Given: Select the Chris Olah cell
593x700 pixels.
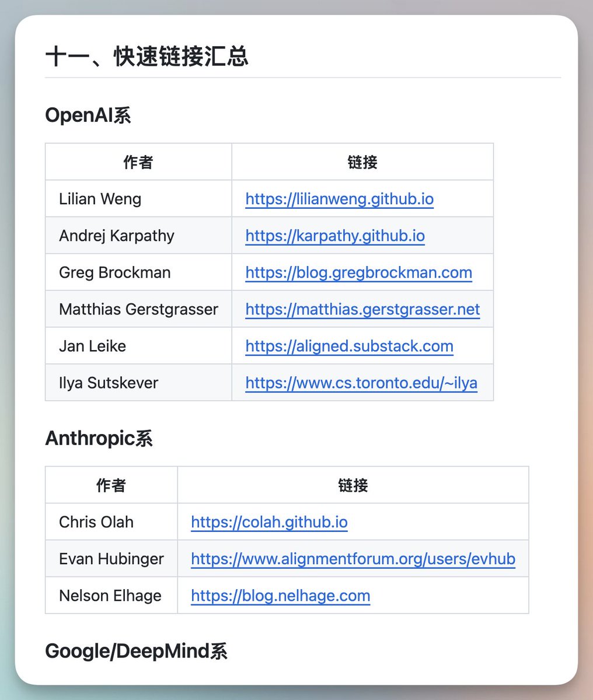Looking at the screenshot, I should 111,522.
